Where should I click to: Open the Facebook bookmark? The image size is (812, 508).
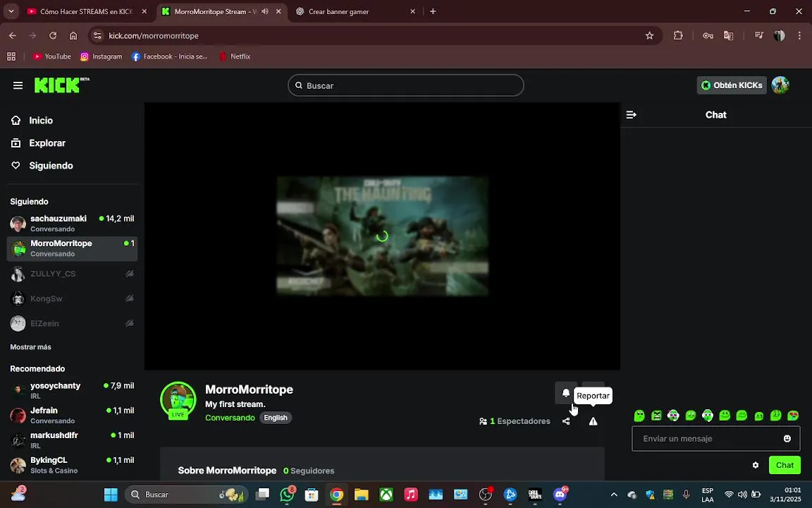point(169,56)
